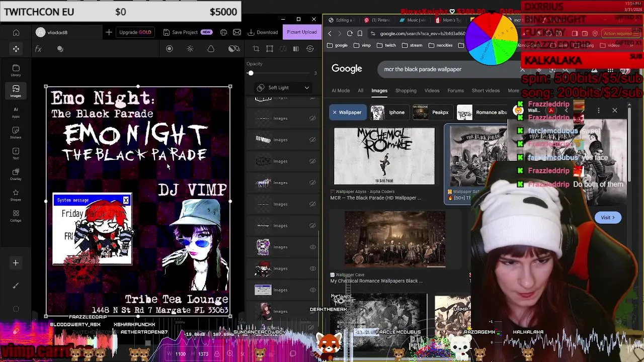Open the Picsart home icon
The width and height of the screenshot is (644, 362).
tap(16, 33)
